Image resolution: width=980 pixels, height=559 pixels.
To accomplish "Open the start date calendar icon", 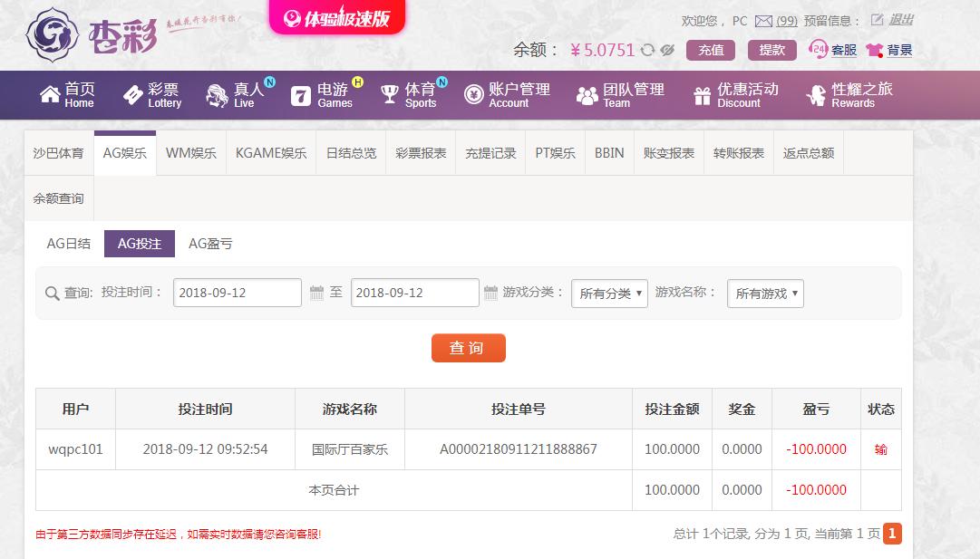I will coord(317,293).
